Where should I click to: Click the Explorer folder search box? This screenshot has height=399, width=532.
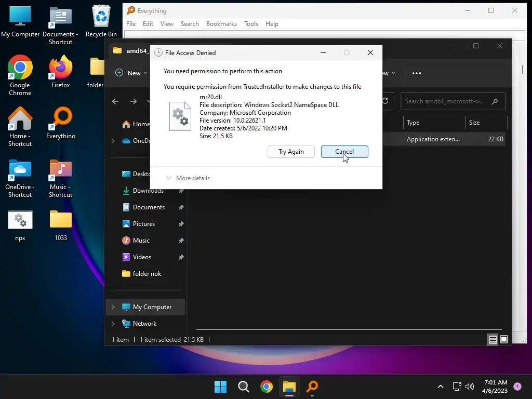[x=453, y=101]
